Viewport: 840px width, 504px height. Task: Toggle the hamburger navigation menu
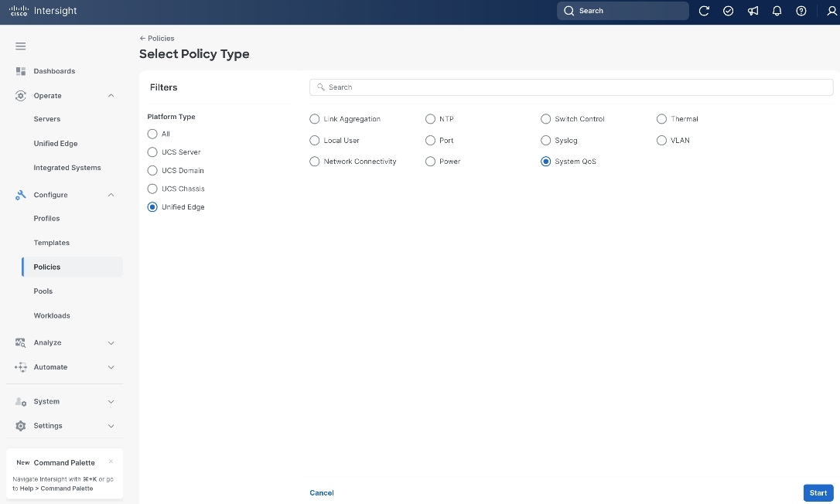(x=20, y=46)
